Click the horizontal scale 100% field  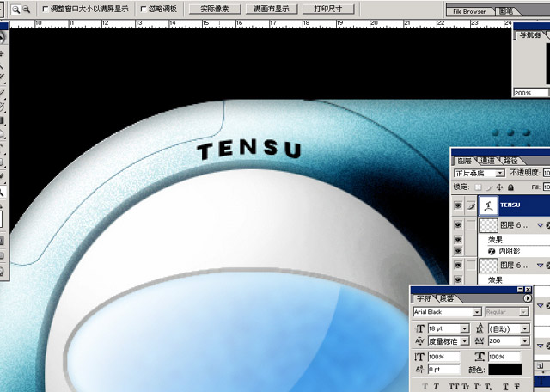(504, 357)
